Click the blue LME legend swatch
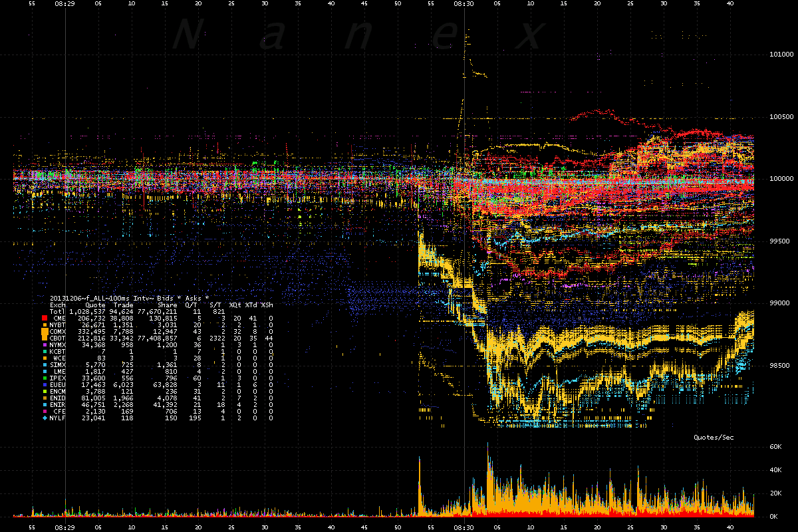 tap(45, 372)
